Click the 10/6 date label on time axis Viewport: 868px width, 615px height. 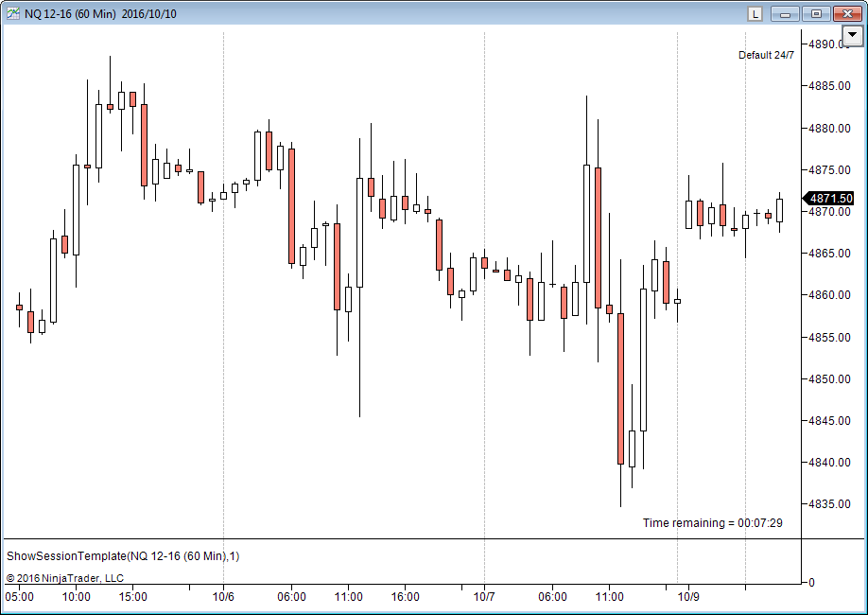click(223, 597)
